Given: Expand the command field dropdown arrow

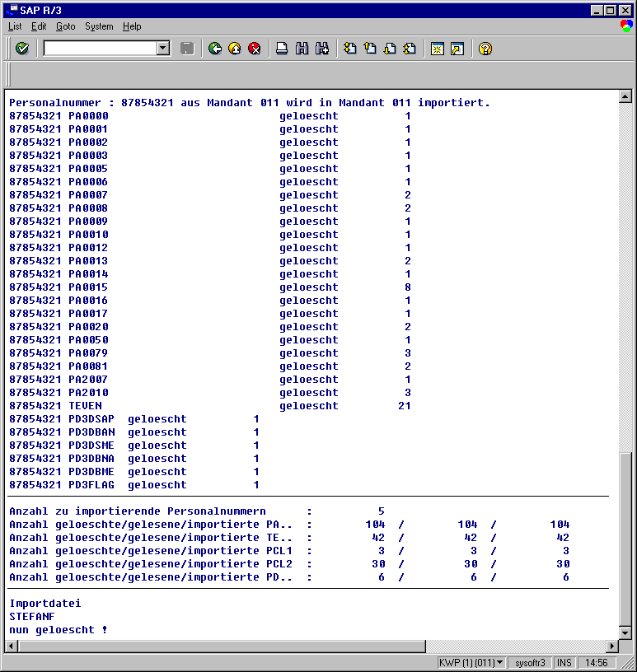Looking at the screenshot, I should click(163, 49).
